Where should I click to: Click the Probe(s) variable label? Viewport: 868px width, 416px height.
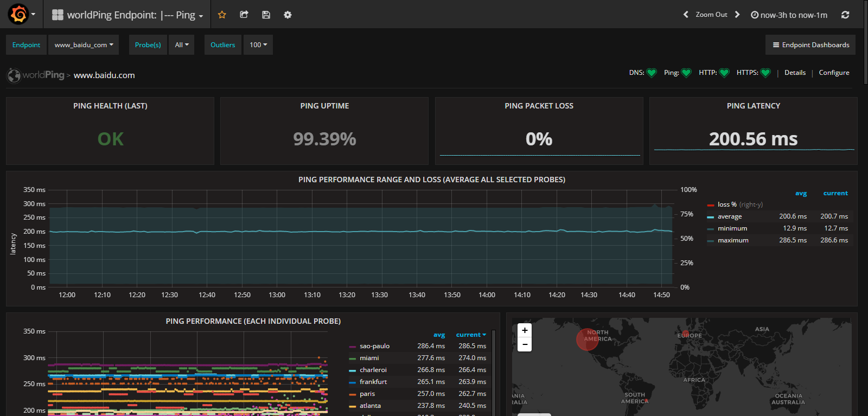point(148,45)
